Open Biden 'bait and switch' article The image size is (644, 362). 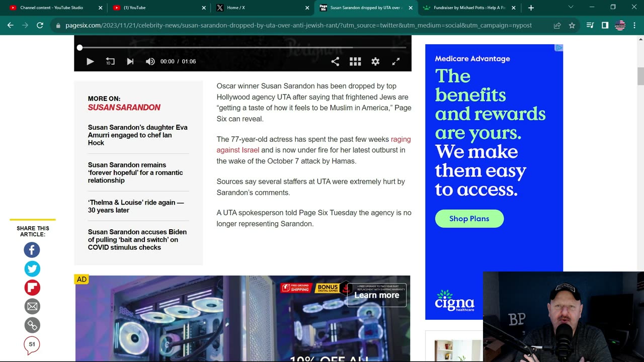(137, 239)
